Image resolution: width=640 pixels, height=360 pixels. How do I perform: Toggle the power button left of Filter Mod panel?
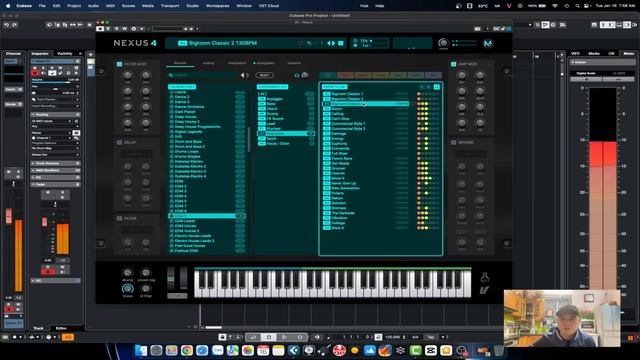point(101,71)
